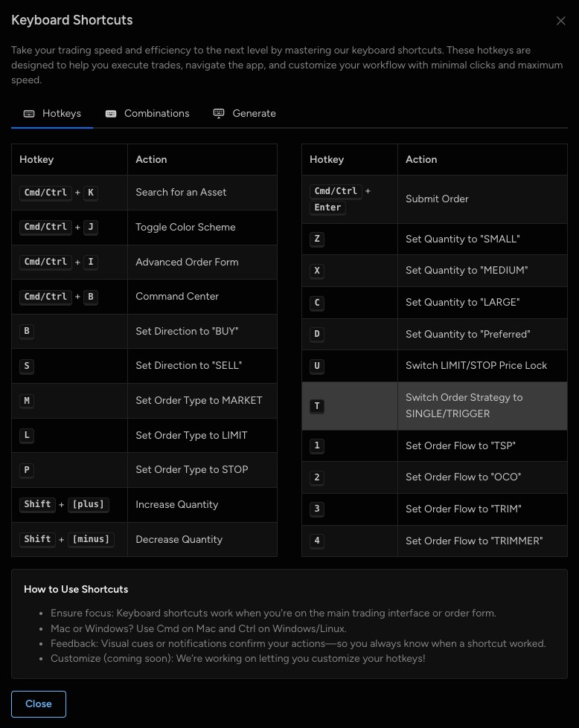This screenshot has height=728, width=579.
Task: Click the Advanced Order Form action text
Action: 187,262
